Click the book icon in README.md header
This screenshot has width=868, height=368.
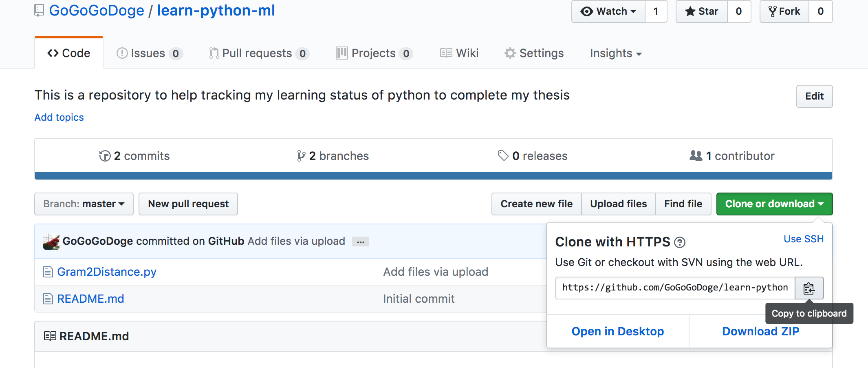click(x=50, y=336)
